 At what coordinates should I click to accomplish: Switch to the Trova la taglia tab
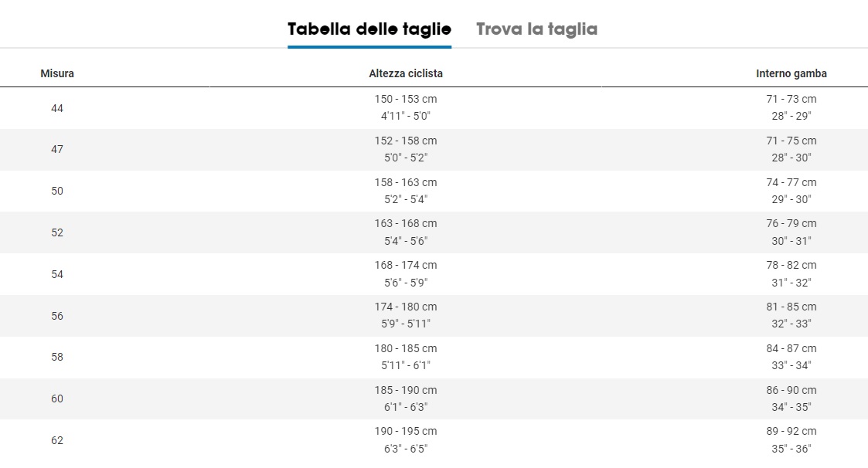[536, 29]
